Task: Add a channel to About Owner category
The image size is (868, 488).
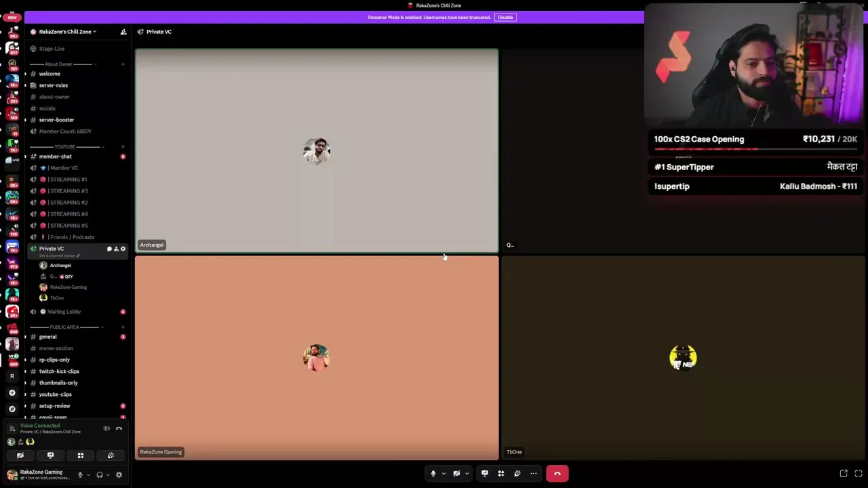Action: (x=123, y=64)
